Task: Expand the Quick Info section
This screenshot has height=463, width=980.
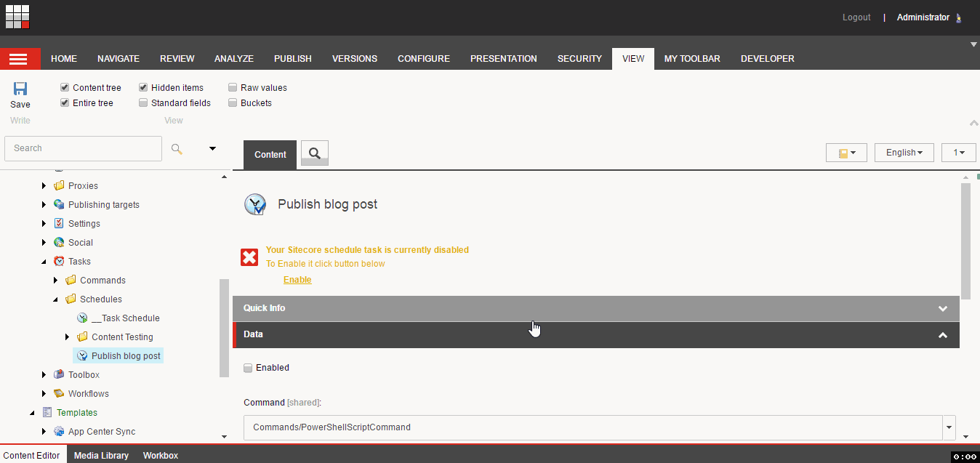Action: tap(596, 308)
